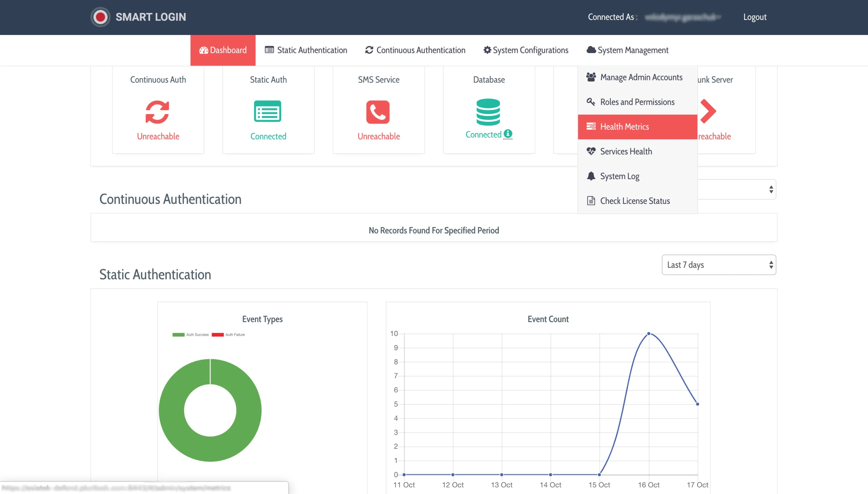Expand the System Management menu
The width and height of the screenshot is (868, 494).
[x=627, y=50]
